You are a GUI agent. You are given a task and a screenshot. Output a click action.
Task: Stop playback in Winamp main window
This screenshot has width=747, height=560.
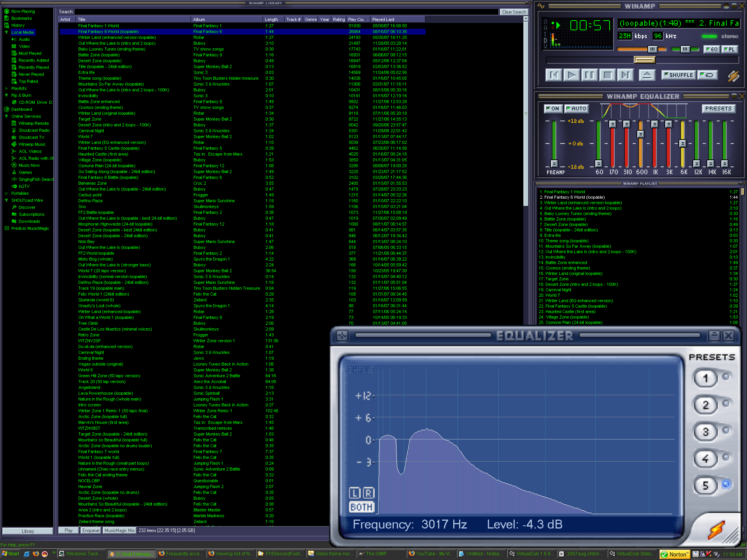click(607, 75)
